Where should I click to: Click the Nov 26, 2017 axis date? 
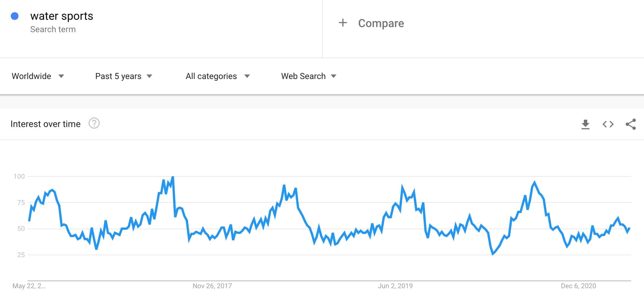point(212,286)
